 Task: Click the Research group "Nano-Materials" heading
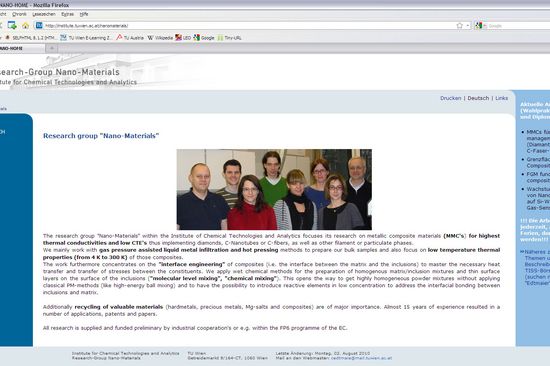coord(101,136)
